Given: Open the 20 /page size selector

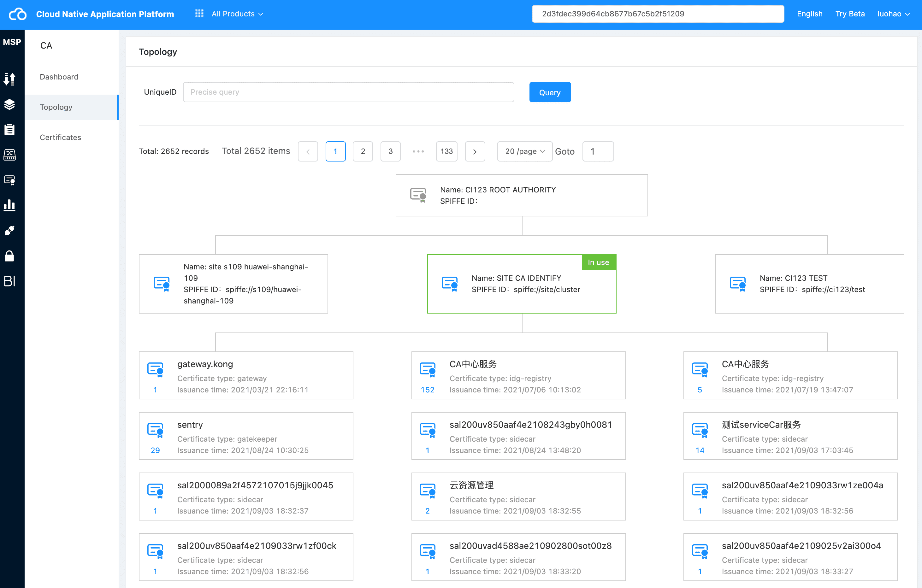Looking at the screenshot, I should [524, 151].
